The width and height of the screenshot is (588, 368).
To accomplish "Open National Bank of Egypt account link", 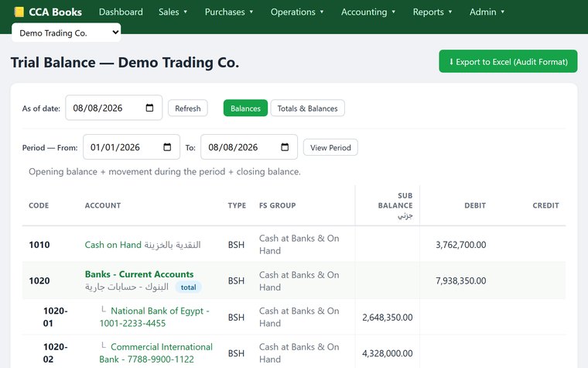I will pos(154,317).
